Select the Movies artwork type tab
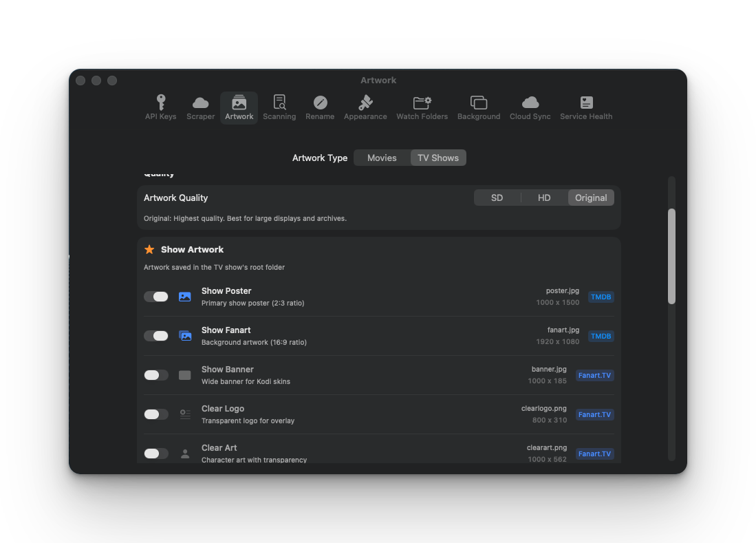 382,158
